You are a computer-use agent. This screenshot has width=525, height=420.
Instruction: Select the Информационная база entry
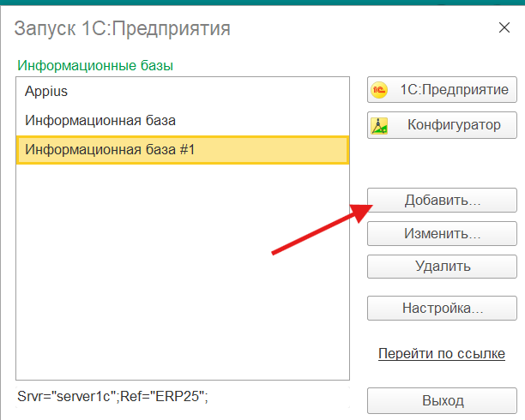[183, 121]
